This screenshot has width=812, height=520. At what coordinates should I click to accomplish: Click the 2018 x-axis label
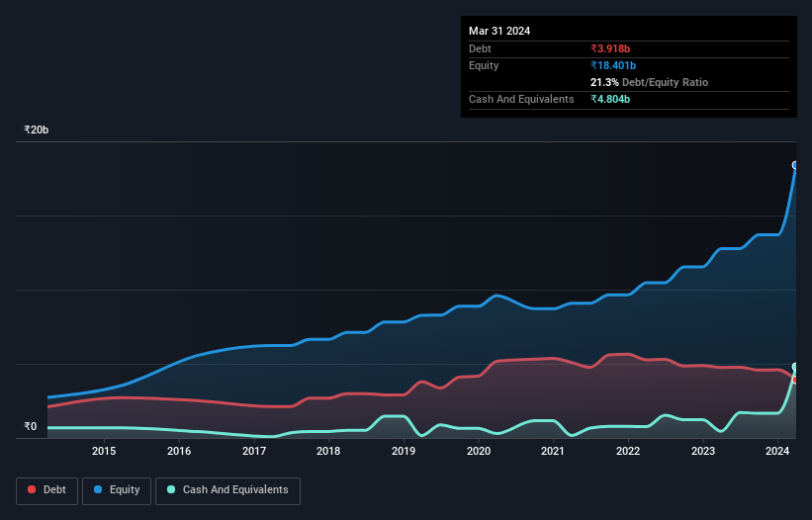coord(328,451)
